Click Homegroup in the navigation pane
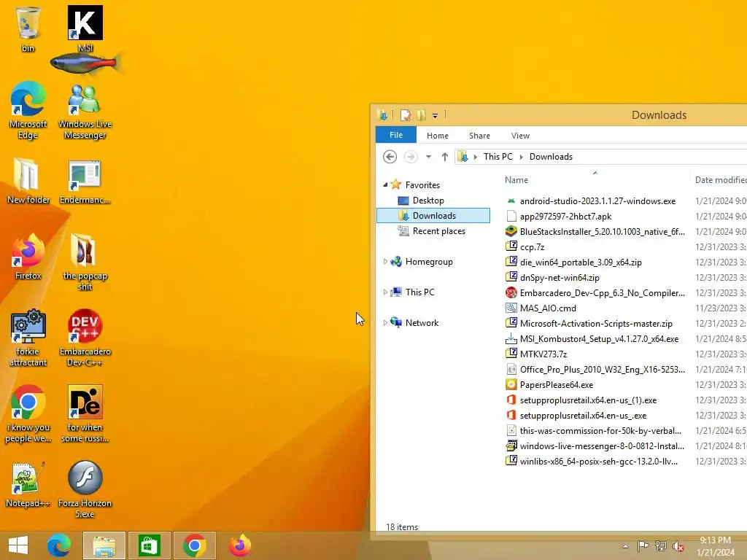Screen dimensions: 747x560 pyautogui.click(x=429, y=262)
